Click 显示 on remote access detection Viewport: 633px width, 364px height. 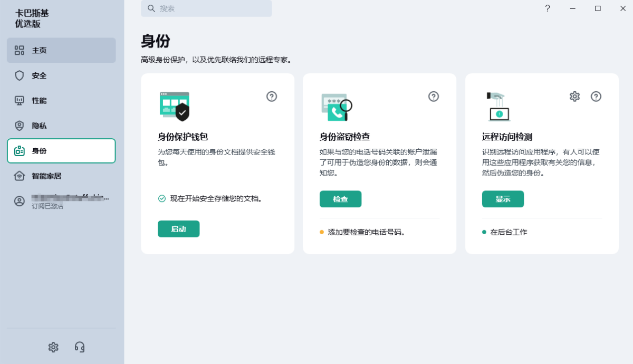503,199
